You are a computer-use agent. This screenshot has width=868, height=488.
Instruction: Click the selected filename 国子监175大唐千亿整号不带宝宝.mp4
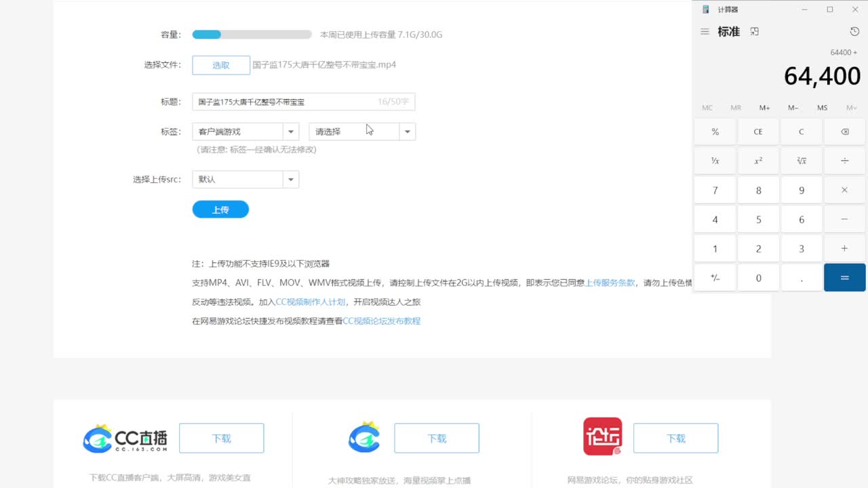click(x=324, y=65)
